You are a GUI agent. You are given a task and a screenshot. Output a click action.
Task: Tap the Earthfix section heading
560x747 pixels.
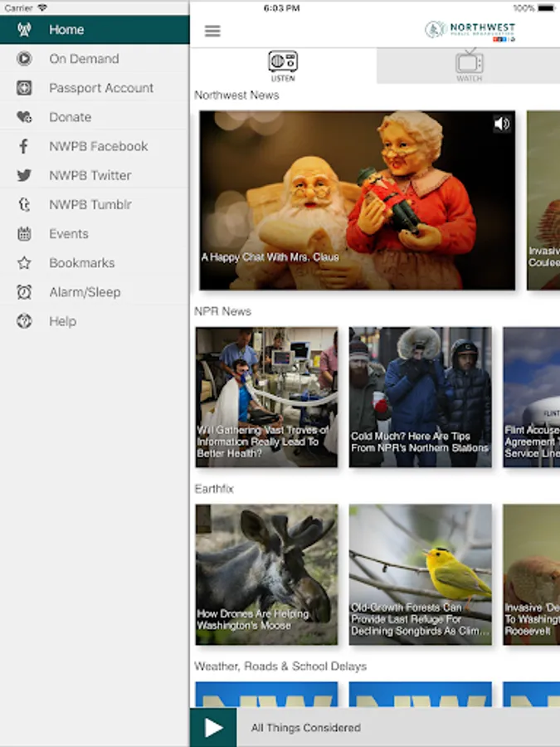click(214, 489)
